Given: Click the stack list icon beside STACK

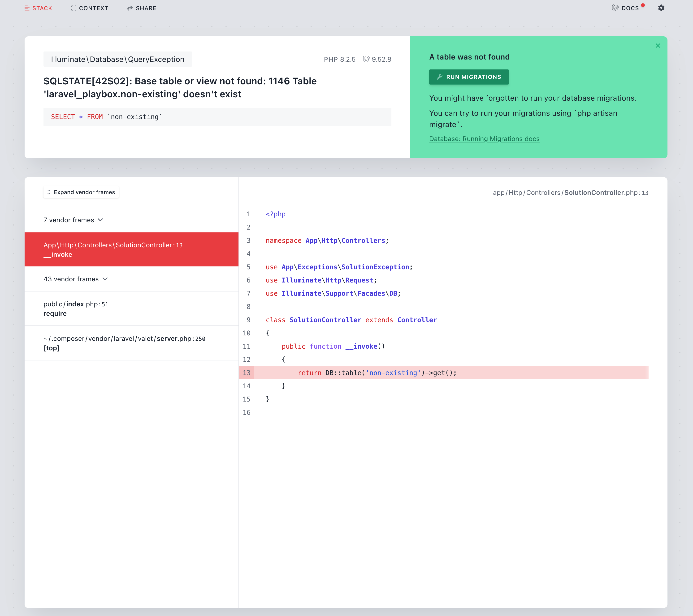Looking at the screenshot, I should (27, 8).
